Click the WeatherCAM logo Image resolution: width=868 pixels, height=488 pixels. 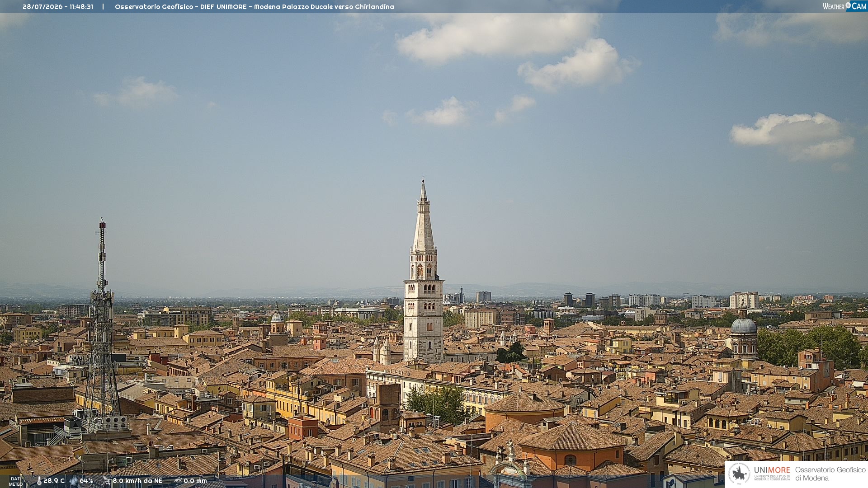pos(844,6)
